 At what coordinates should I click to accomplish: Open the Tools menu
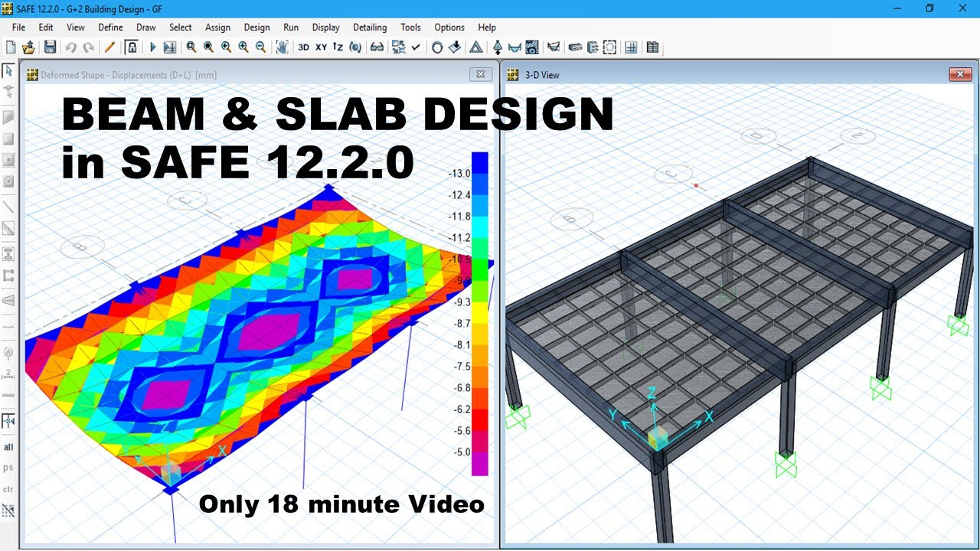410,27
